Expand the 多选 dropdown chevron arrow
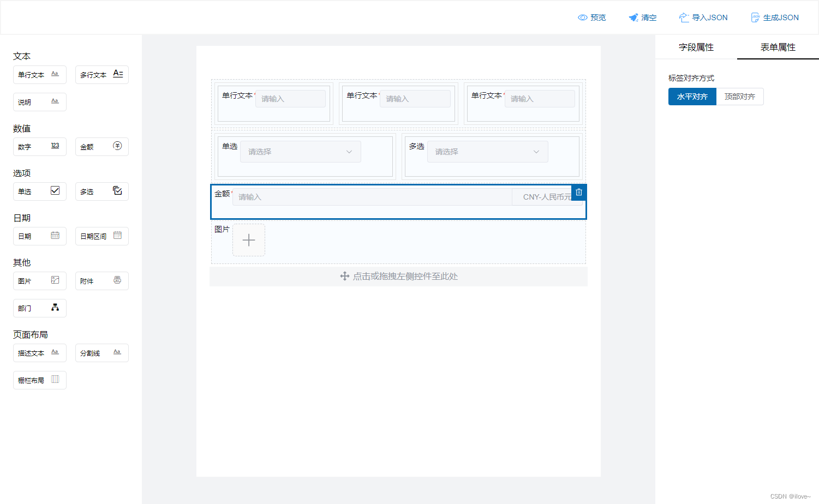The image size is (819, 504). [x=536, y=152]
